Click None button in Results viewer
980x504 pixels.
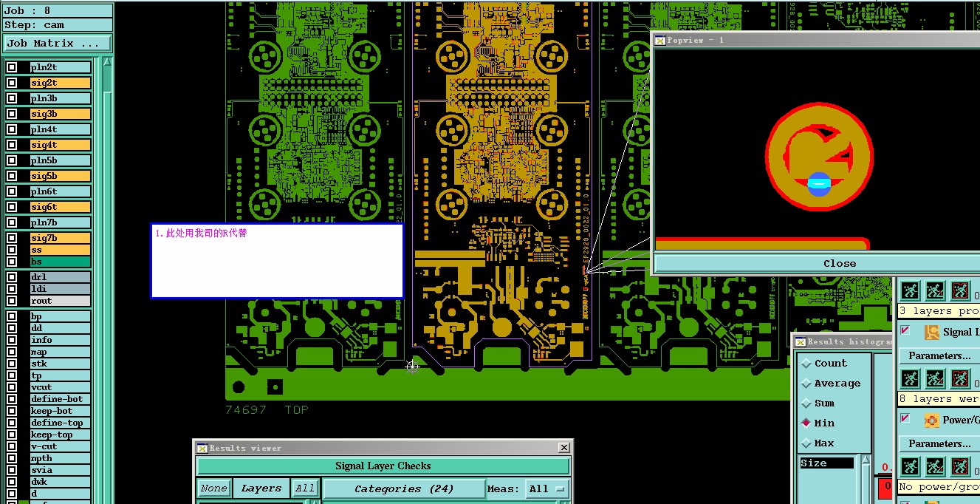tap(213, 488)
